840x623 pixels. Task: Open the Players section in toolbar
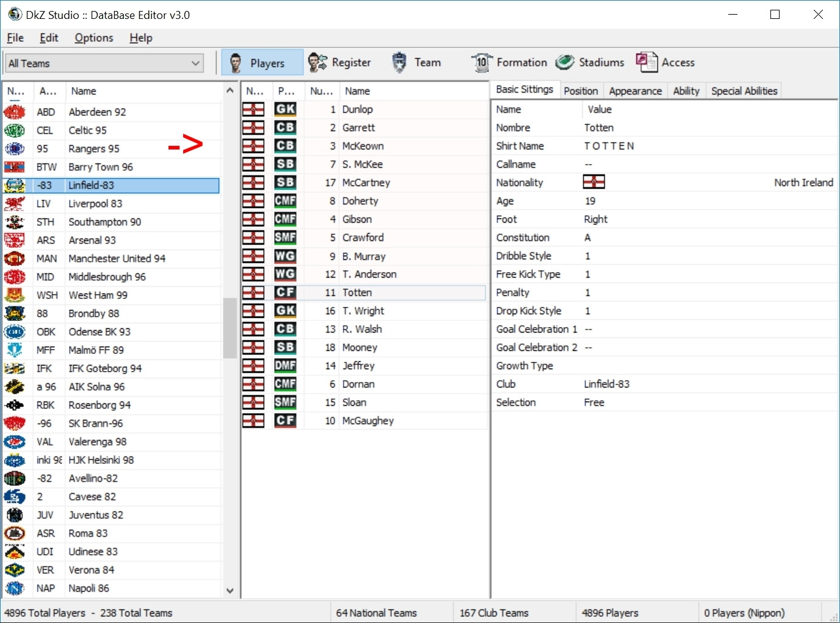point(262,63)
